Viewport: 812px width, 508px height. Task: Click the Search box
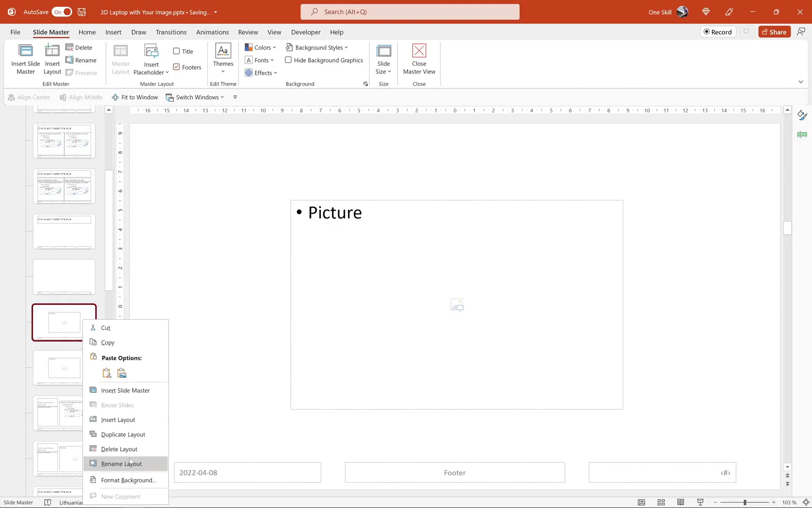(x=410, y=12)
